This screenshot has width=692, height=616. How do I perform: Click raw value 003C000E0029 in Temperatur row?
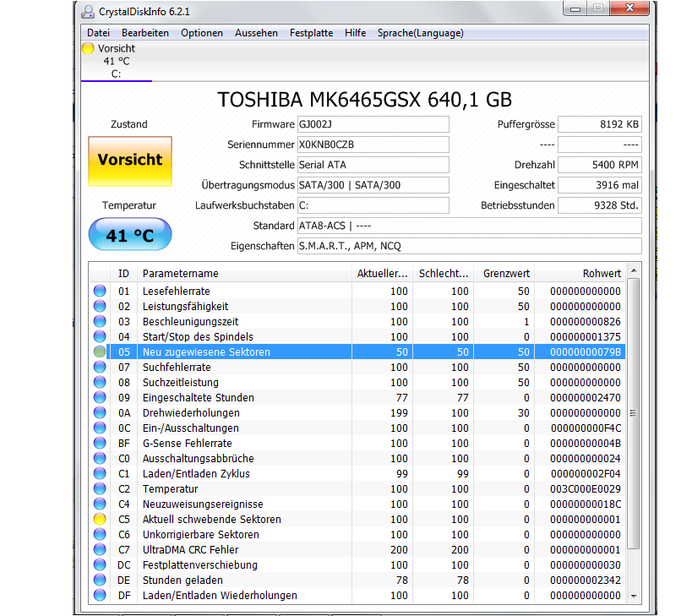coord(586,489)
